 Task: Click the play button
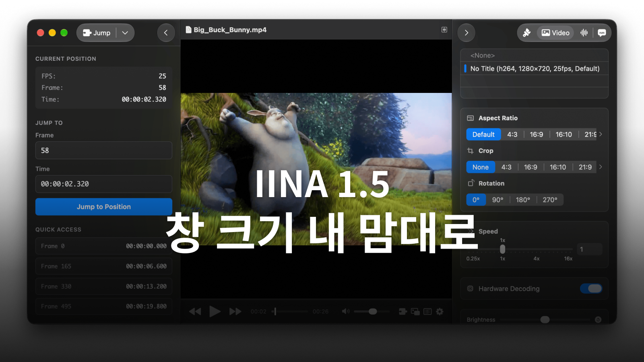tap(215, 311)
